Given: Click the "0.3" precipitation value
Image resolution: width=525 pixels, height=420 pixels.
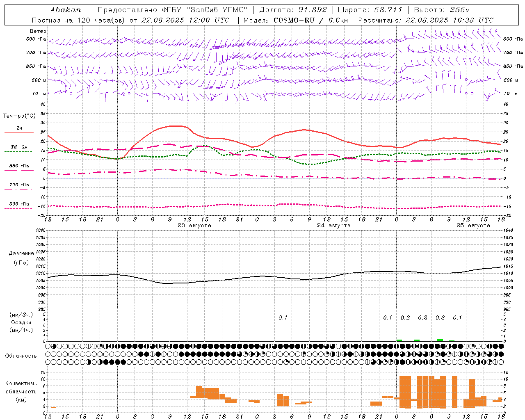Looking at the screenshot, I should 440,318.
